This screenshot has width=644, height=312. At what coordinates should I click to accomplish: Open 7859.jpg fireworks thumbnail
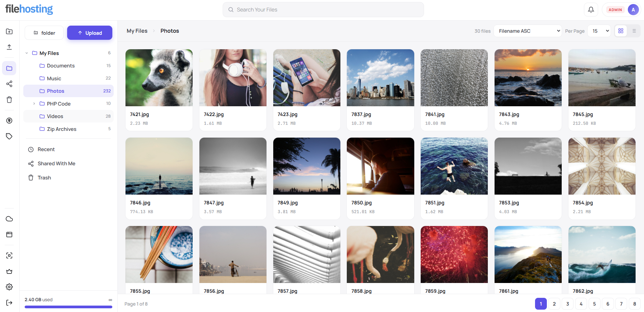[x=454, y=254]
